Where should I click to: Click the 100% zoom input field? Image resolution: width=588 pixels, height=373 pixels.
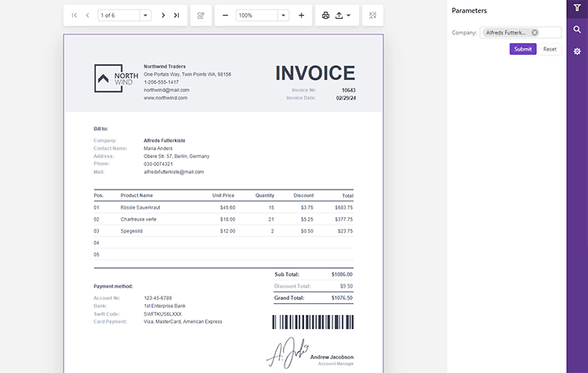(256, 16)
